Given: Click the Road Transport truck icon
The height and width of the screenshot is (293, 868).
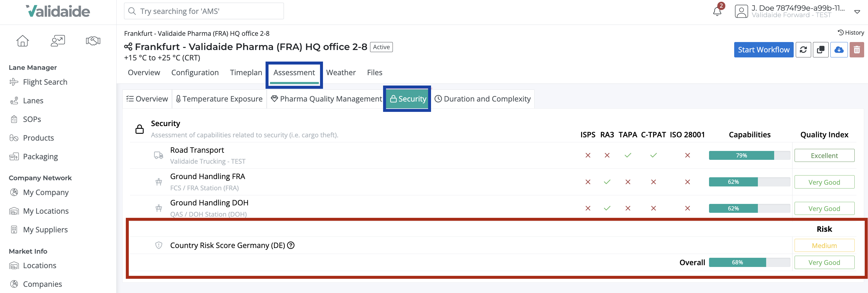Looking at the screenshot, I should pos(158,155).
